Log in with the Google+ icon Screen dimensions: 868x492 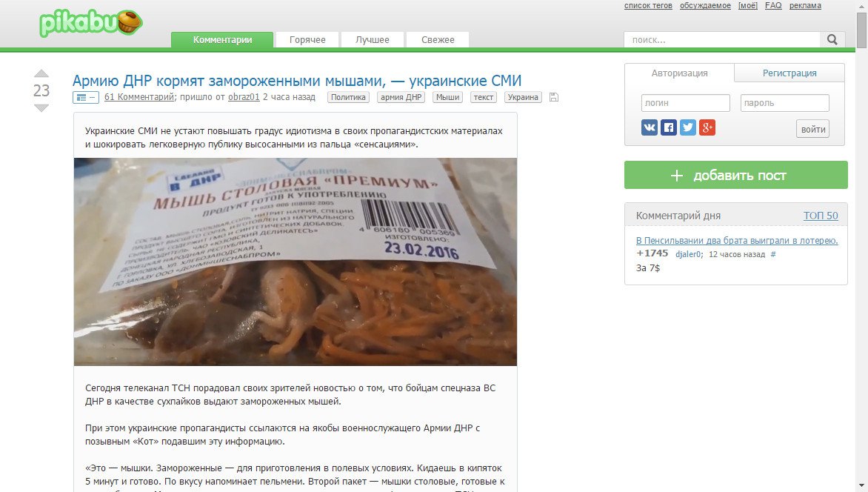pyautogui.click(x=707, y=127)
